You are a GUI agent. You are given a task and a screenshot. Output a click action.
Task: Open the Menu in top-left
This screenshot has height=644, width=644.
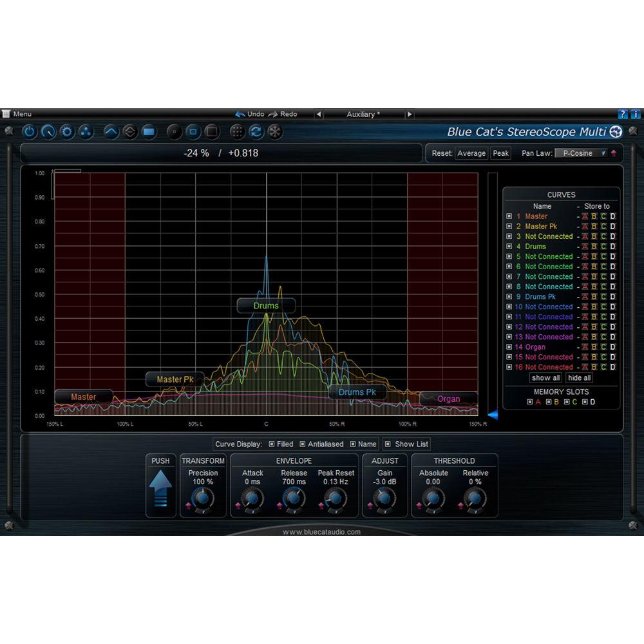[x=17, y=114]
